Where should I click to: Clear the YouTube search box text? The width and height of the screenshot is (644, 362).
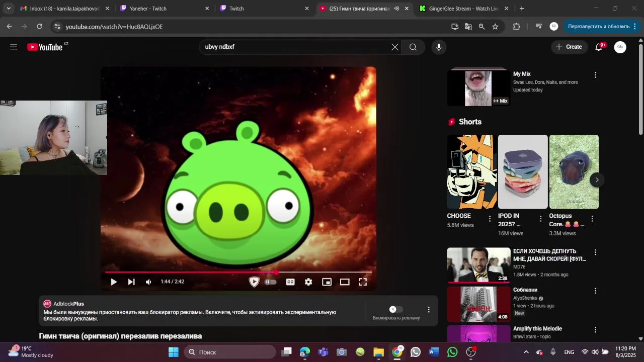(395, 47)
